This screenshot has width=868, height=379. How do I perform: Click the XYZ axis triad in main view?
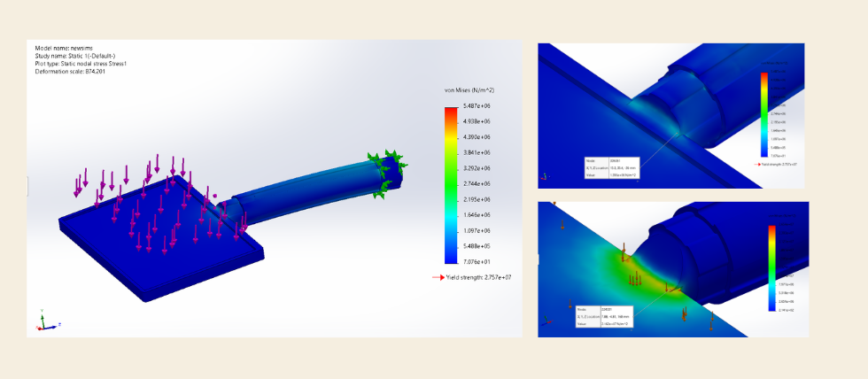(x=43, y=321)
